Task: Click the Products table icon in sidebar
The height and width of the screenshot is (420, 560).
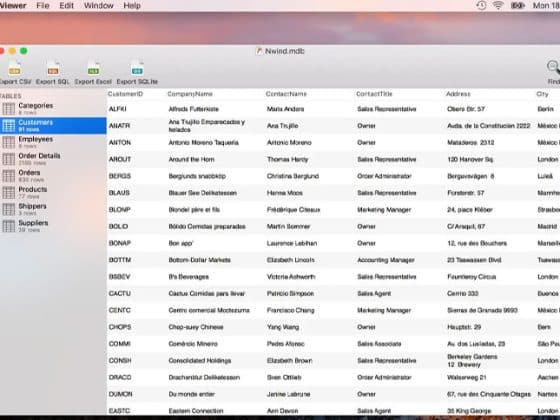Action: point(9,192)
